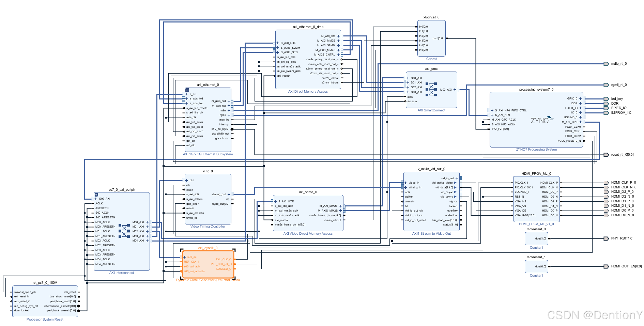The width and height of the screenshot is (644, 326).
Task: Expand the m_axis_rxd interface on axi_ethernet_0
Action: pyautogui.click(x=229, y=101)
